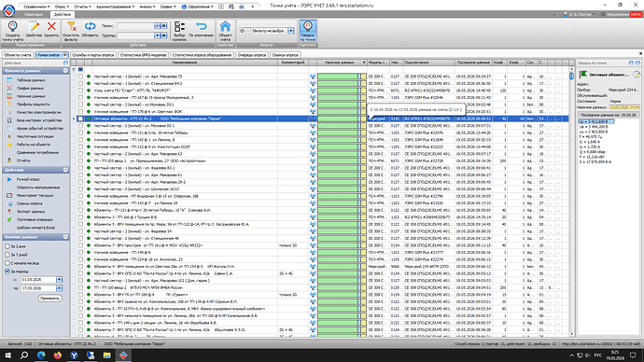Toggle the select-all checkbox in filter row

click(80, 70)
